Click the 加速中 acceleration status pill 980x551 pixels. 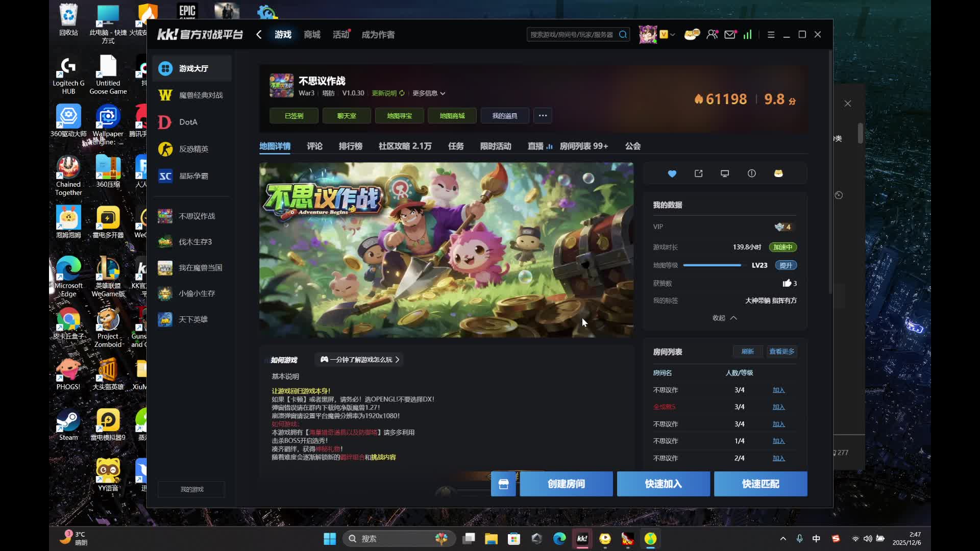(x=782, y=247)
